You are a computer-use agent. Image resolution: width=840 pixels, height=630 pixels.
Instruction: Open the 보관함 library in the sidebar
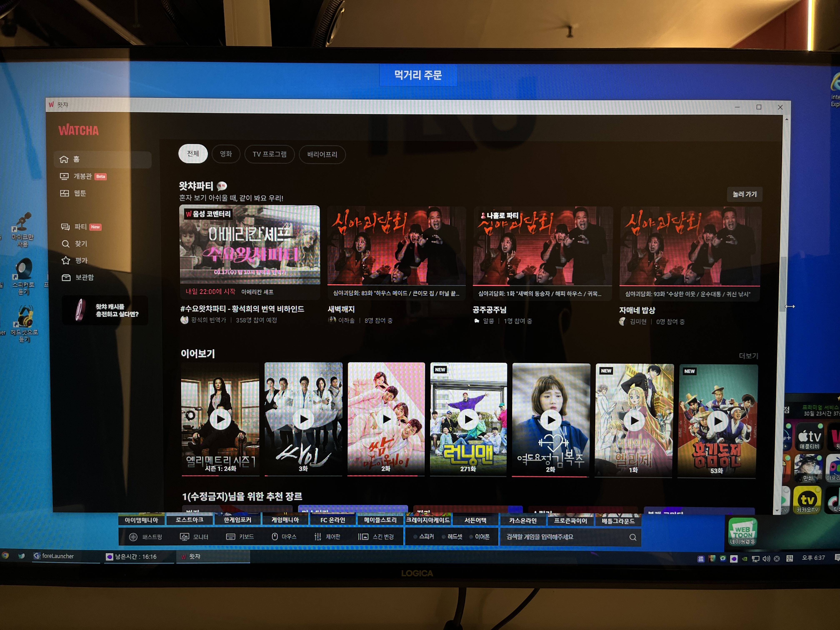(x=77, y=277)
